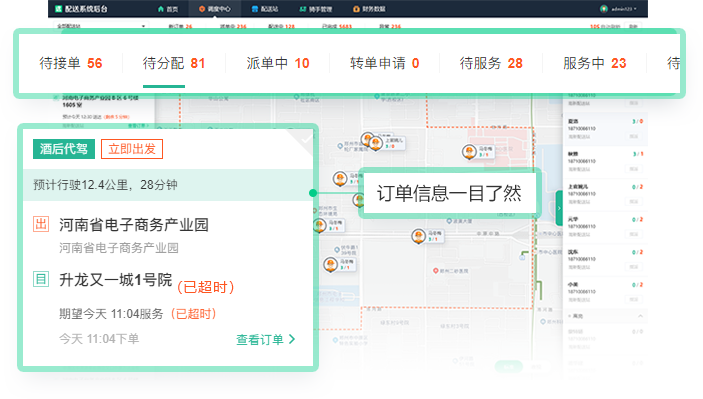
Task: Click the action button in 上官婉儿 rider row
Action: tap(634, 201)
